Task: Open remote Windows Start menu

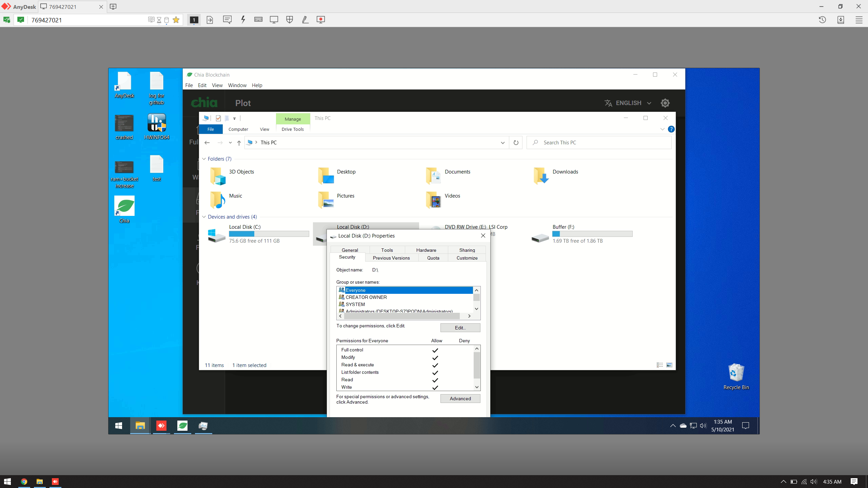Action: point(119,426)
